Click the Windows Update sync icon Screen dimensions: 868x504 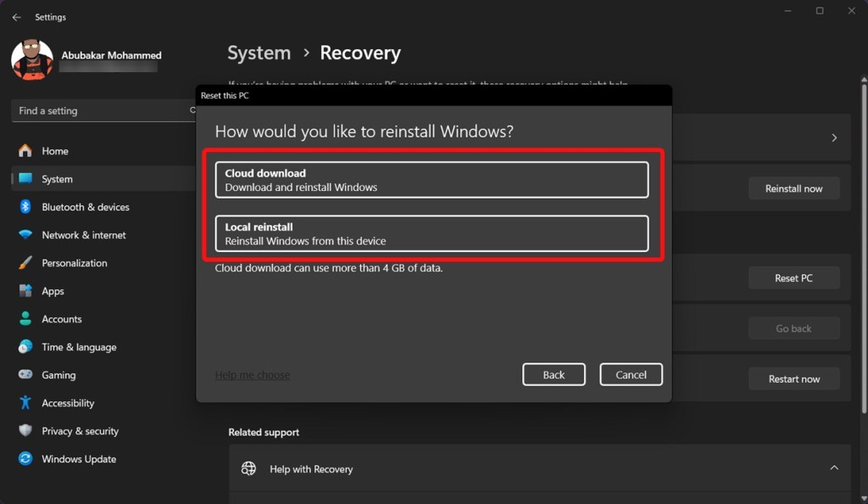pos(25,458)
